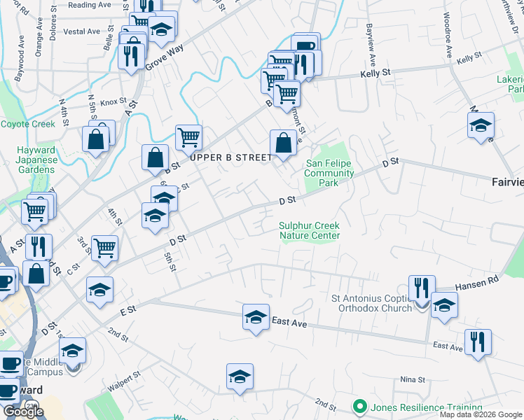Click the Nina St street label
This screenshot has height=420, width=524.
(x=413, y=379)
